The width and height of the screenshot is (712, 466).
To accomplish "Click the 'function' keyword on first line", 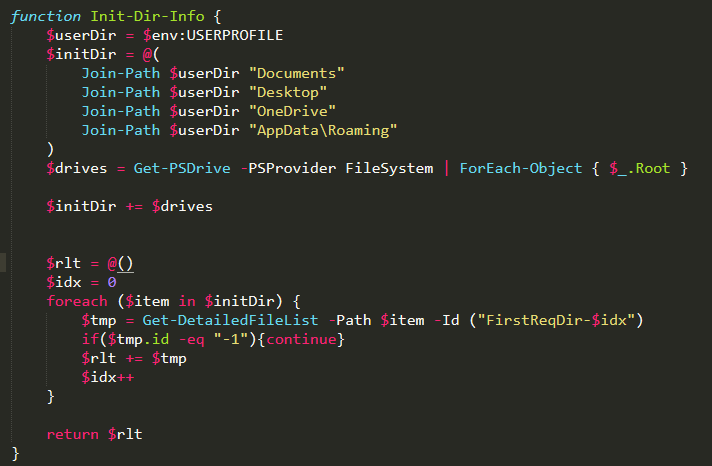I will (45, 16).
